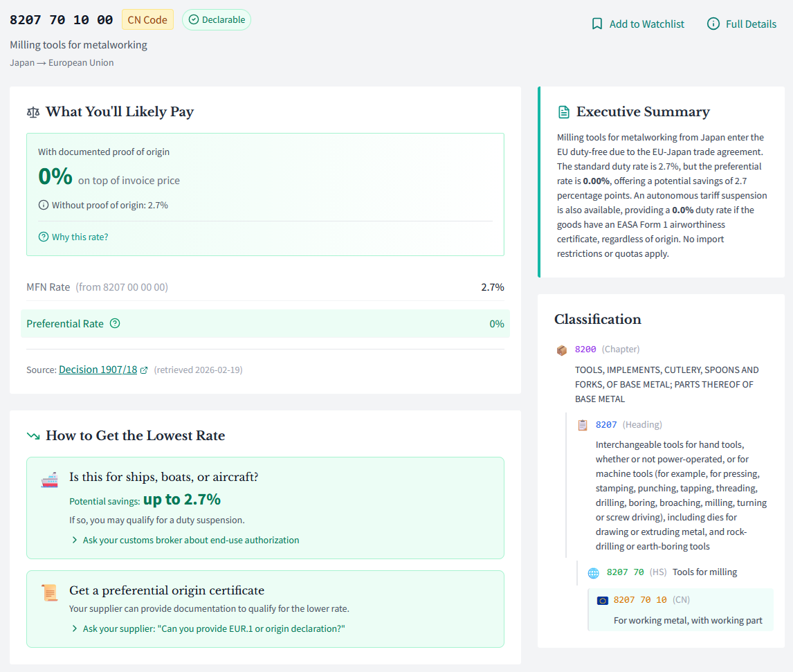793x672 pixels.
Task: Click the package icon for chapter 8200
Action: coord(562,350)
